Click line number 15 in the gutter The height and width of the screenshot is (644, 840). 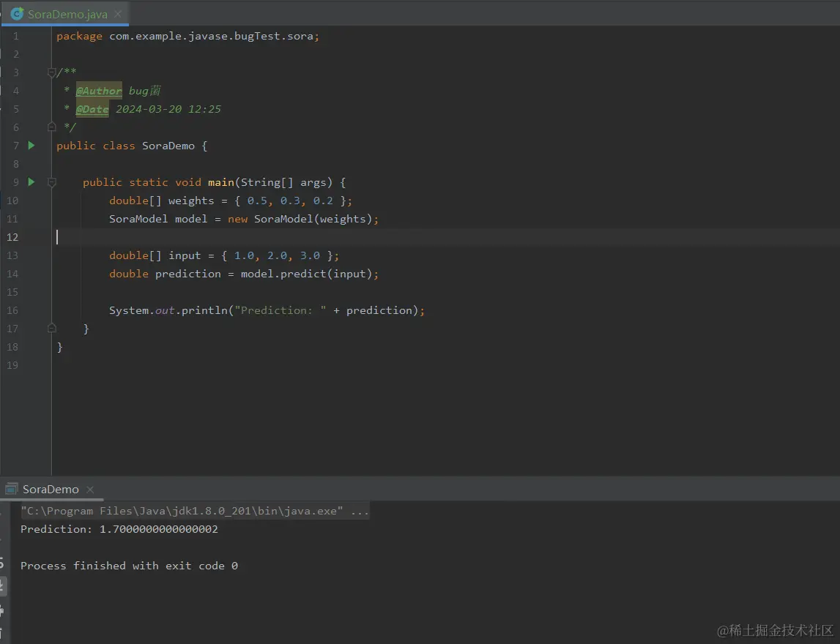point(12,292)
